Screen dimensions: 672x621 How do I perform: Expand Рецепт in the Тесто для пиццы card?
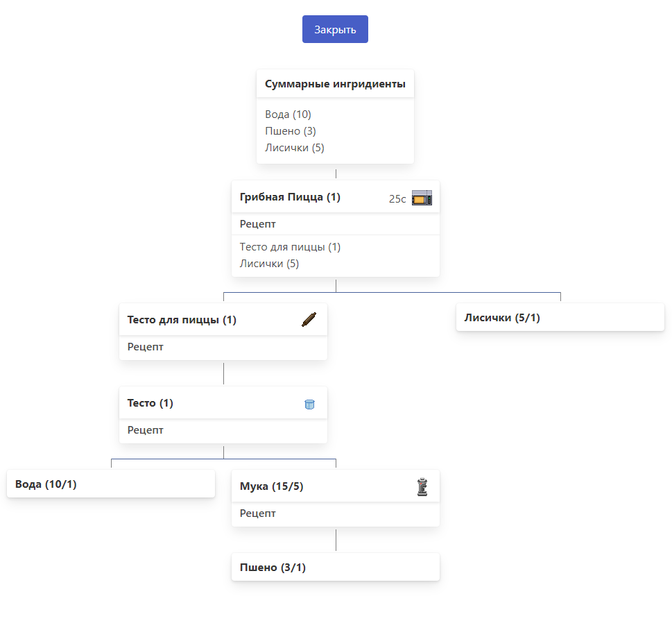(146, 347)
